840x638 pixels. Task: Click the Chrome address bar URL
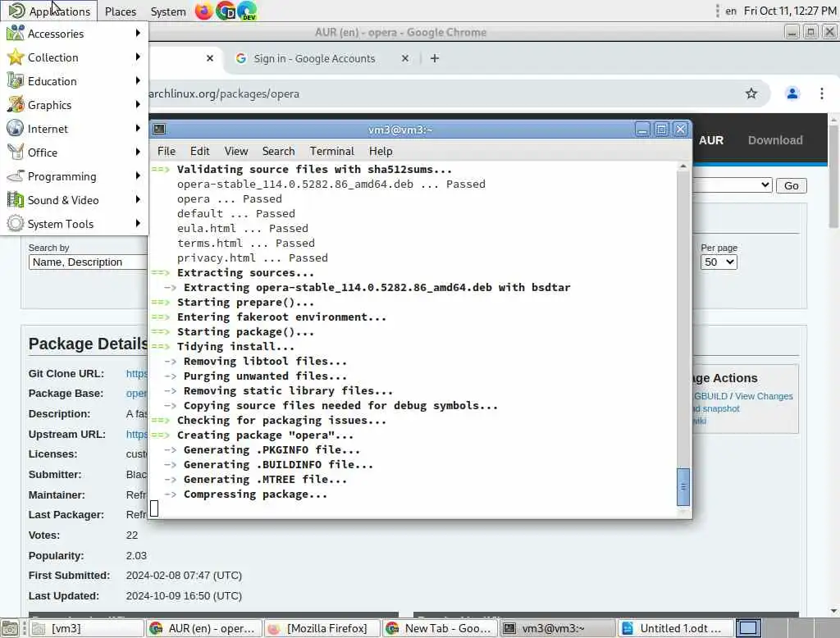pos(224,93)
